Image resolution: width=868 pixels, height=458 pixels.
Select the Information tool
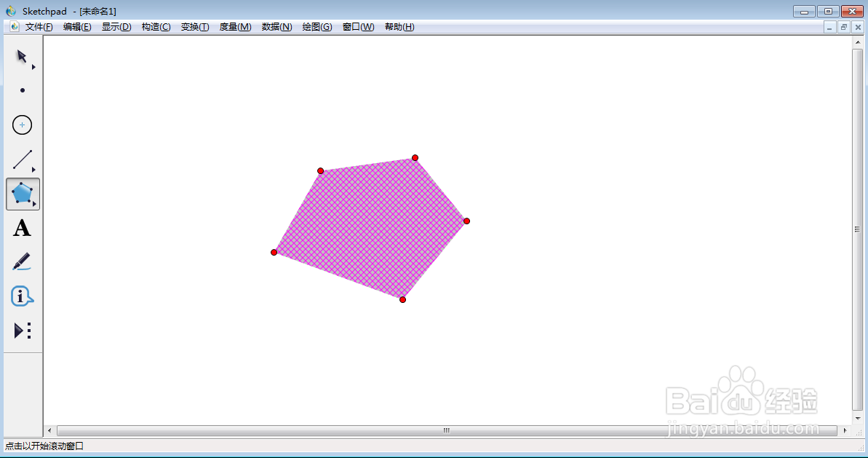[x=22, y=297]
